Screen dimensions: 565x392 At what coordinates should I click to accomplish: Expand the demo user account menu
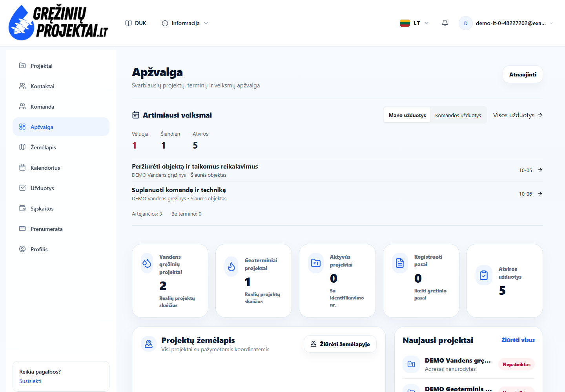[x=506, y=23]
